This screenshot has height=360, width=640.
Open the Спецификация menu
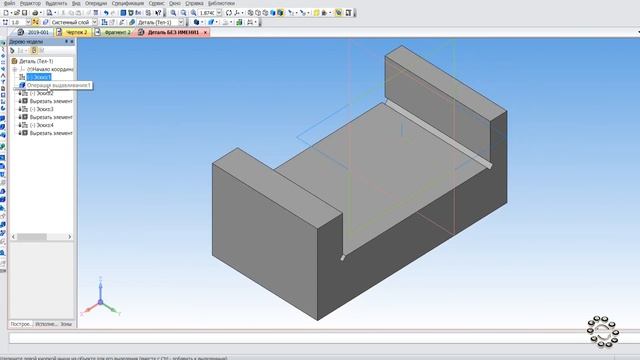128,3
